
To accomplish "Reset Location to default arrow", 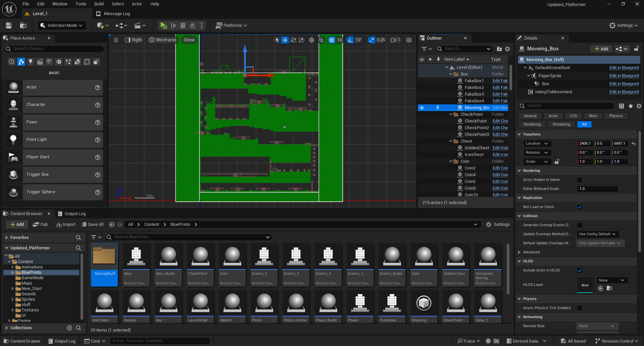I will click(x=634, y=144).
